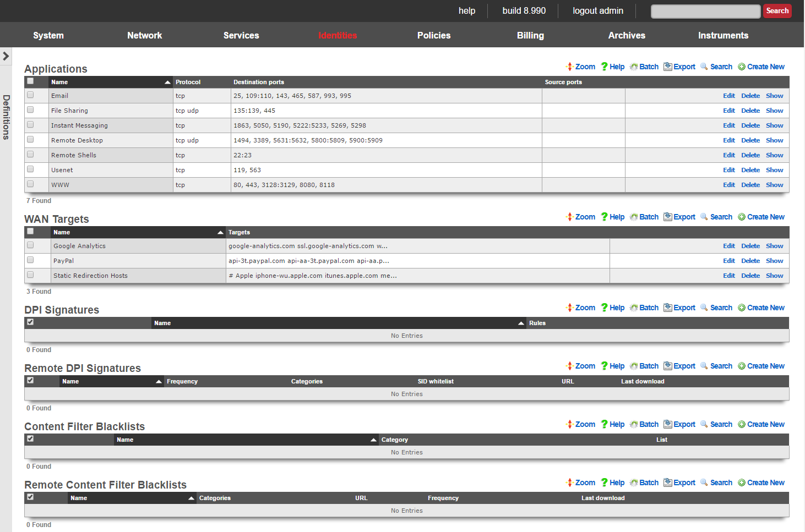Open the Billing menu
This screenshot has width=805, height=532.
(x=530, y=35)
